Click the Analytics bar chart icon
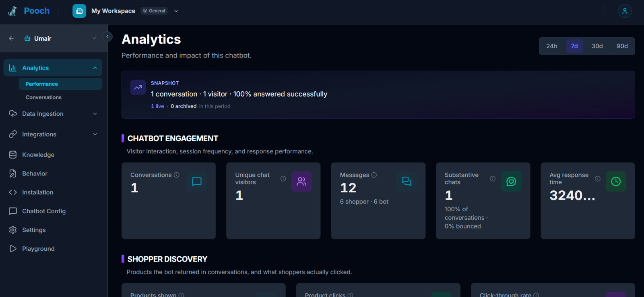Viewport: 644px width, 297px height. point(13,68)
